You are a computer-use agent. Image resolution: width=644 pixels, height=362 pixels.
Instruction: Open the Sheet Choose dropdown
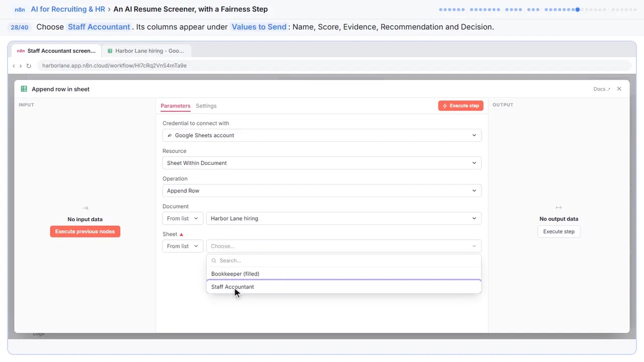(x=344, y=246)
